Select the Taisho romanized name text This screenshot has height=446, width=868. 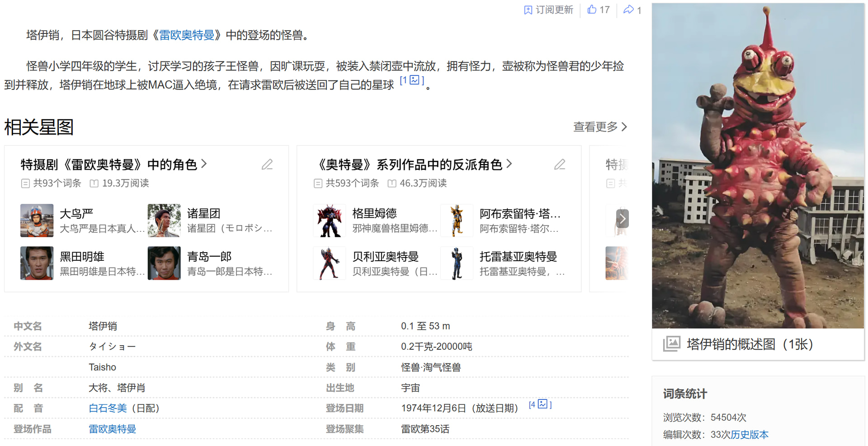click(x=102, y=367)
